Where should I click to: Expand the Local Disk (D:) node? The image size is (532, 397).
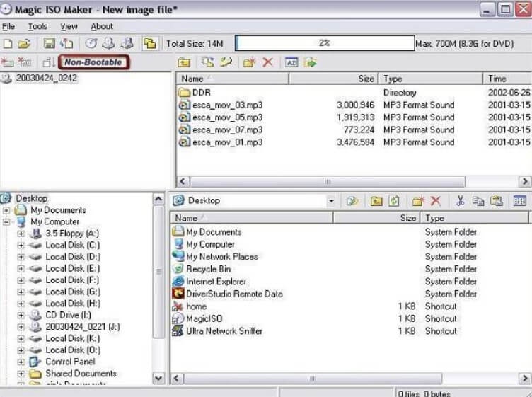(x=21, y=257)
